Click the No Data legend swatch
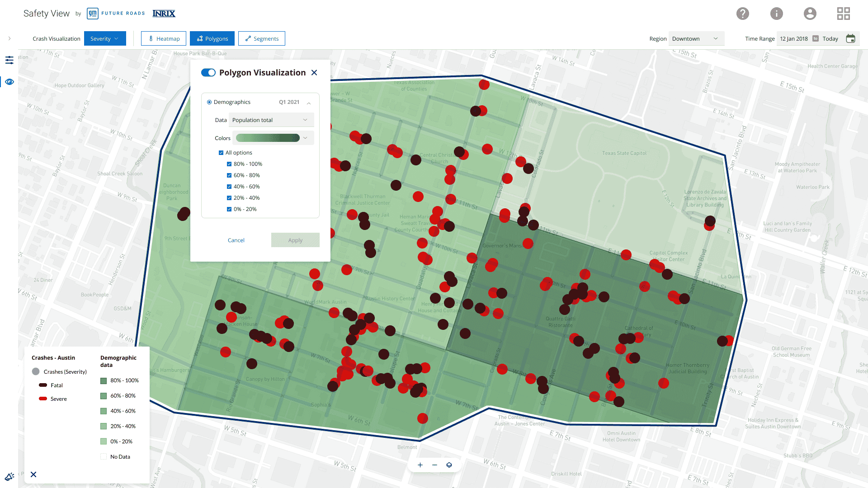This screenshot has width=868, height=488. pos(104,457)
